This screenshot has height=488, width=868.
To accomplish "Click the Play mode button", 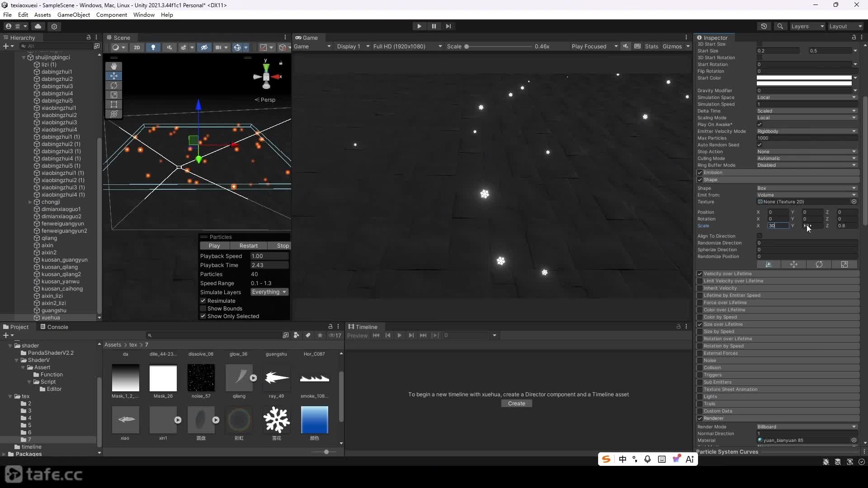I will pos(419,26).
